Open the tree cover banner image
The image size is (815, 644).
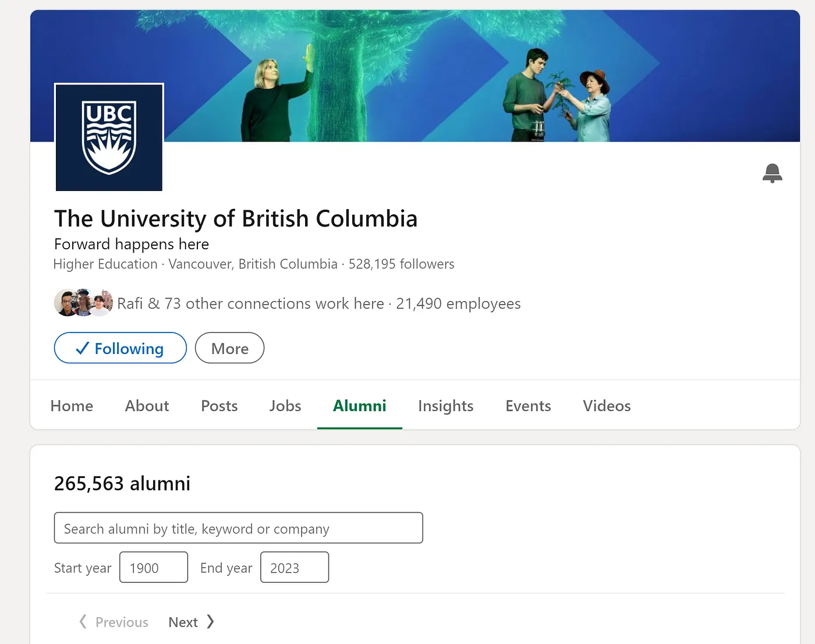coord(415,76)
